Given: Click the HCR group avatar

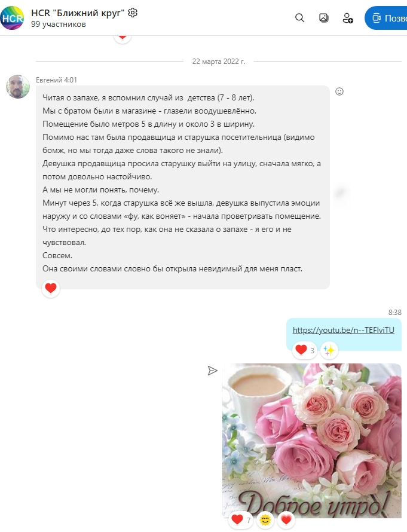Looking at the screenshot, I should 12,18.
